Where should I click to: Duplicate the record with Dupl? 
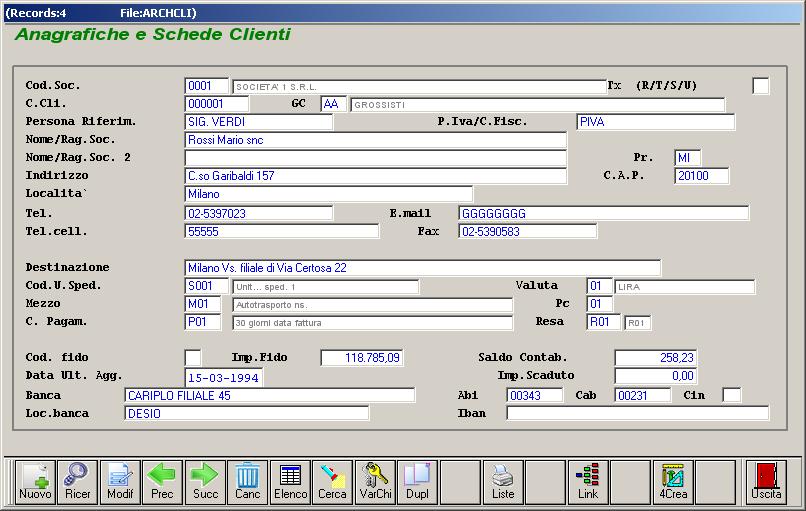click(417, 482)
